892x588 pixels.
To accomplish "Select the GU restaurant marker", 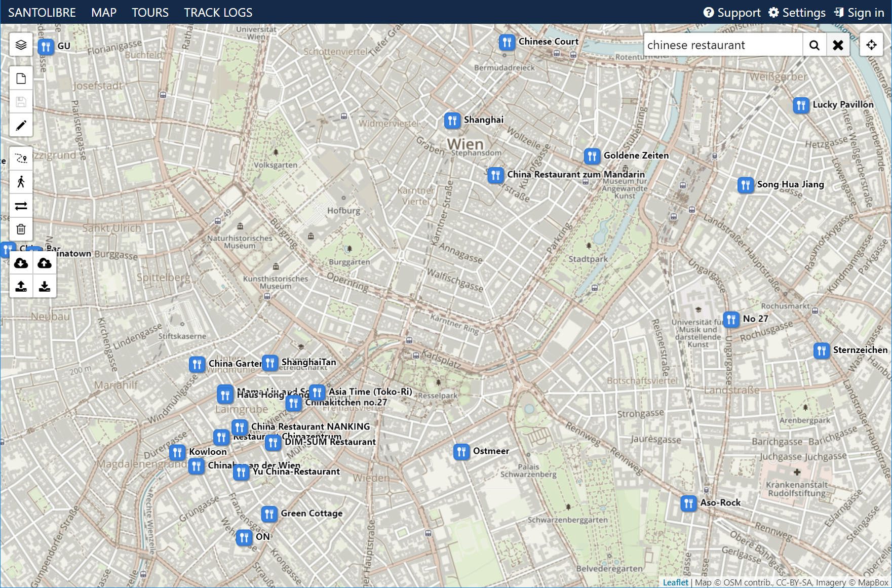I will click(46, 47).
